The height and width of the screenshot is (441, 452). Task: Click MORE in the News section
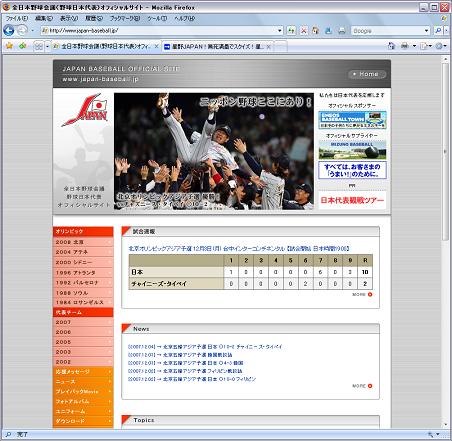point(362,386)
